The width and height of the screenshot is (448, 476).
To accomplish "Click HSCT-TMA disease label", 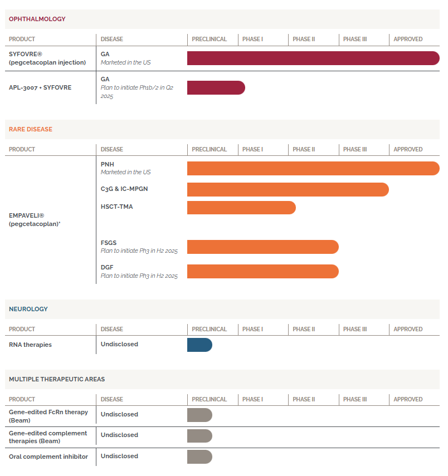I will coord(116,207).
